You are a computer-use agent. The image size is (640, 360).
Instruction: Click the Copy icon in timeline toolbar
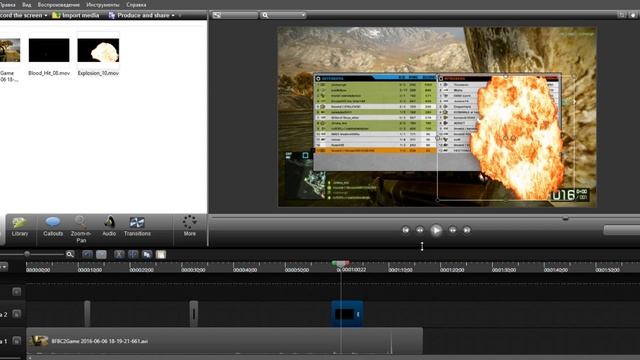click(147, 255)
